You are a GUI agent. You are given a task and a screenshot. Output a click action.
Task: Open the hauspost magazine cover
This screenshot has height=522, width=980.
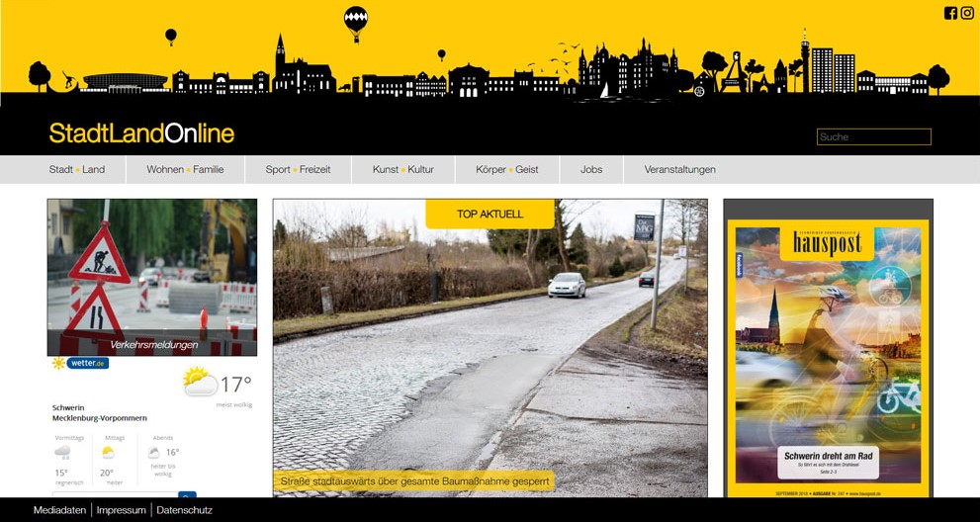point(828,356)
